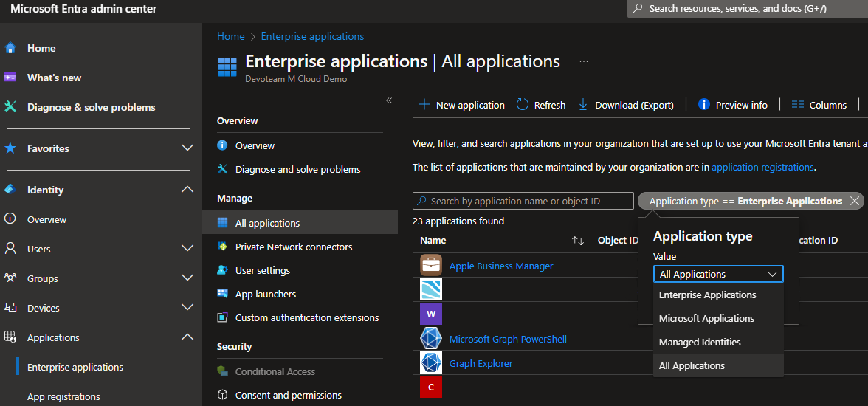Click the Applications grid icon in sidebar
The width and height of the screenshot is (868, 406).
coord(10,337)
